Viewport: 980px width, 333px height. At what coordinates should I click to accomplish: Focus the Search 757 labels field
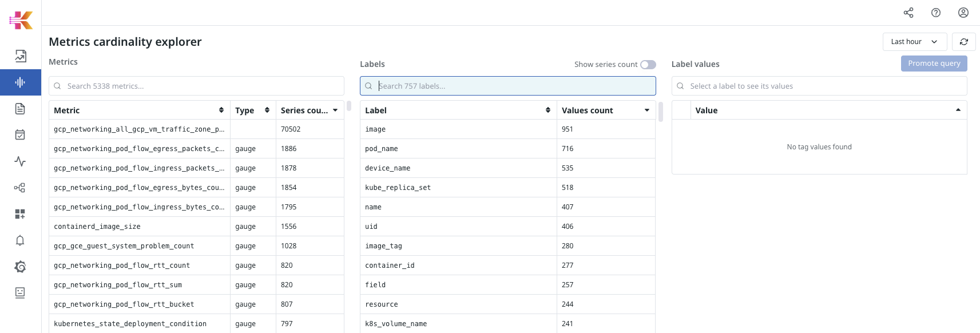pyautogui.click(x=508, y=86)
